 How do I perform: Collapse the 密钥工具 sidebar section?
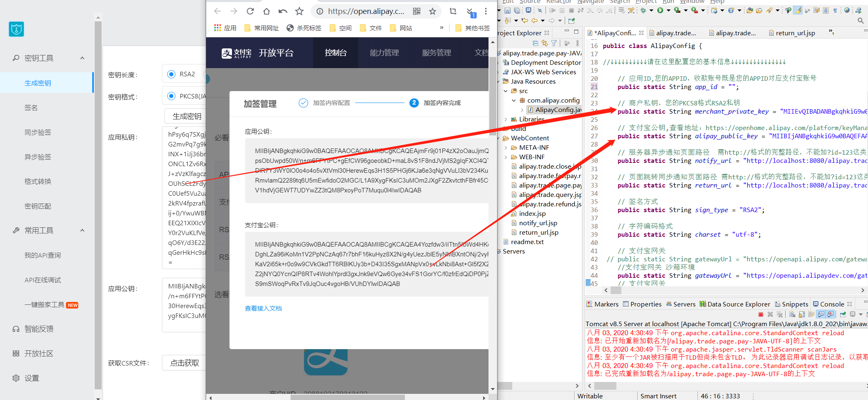[x=82, y=58]
